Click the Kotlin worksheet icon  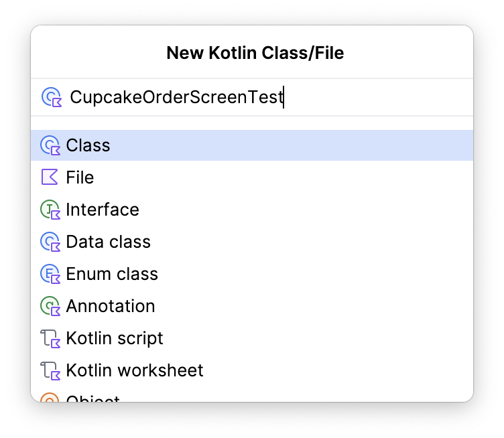50,370
